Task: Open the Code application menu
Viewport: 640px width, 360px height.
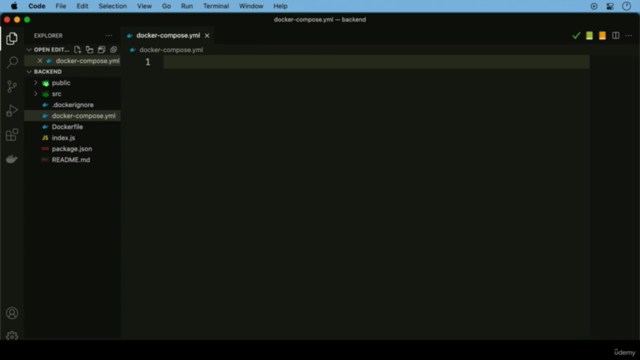Action: pos(37,6)
